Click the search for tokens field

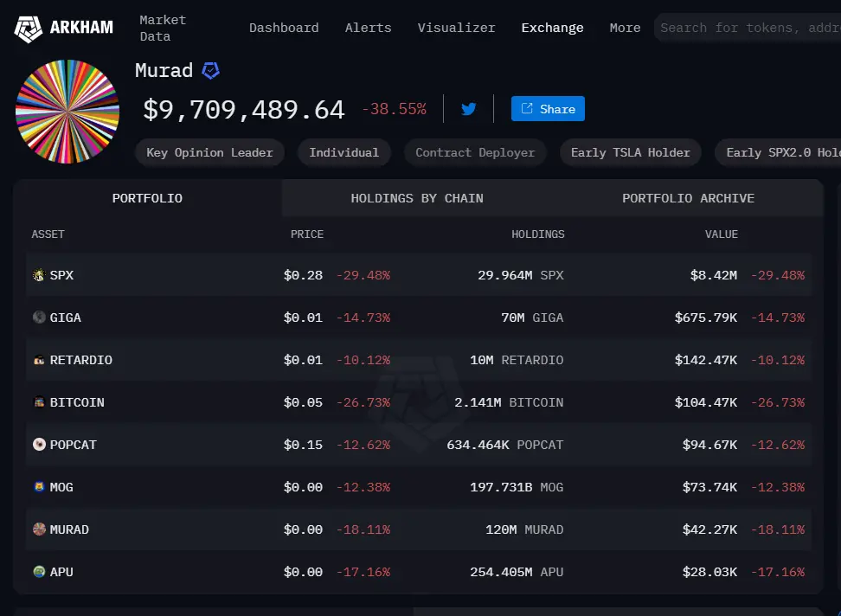click(x=748, y=28)
